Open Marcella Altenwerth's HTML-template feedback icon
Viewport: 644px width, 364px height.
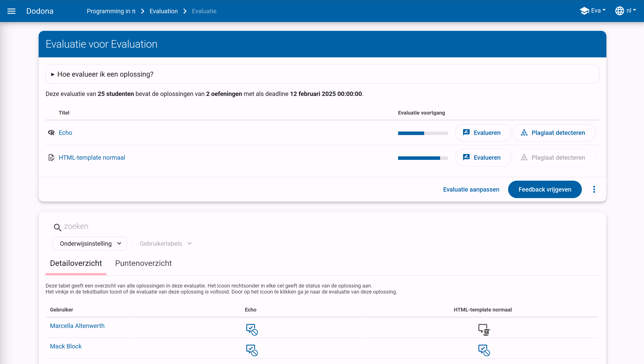484,329
